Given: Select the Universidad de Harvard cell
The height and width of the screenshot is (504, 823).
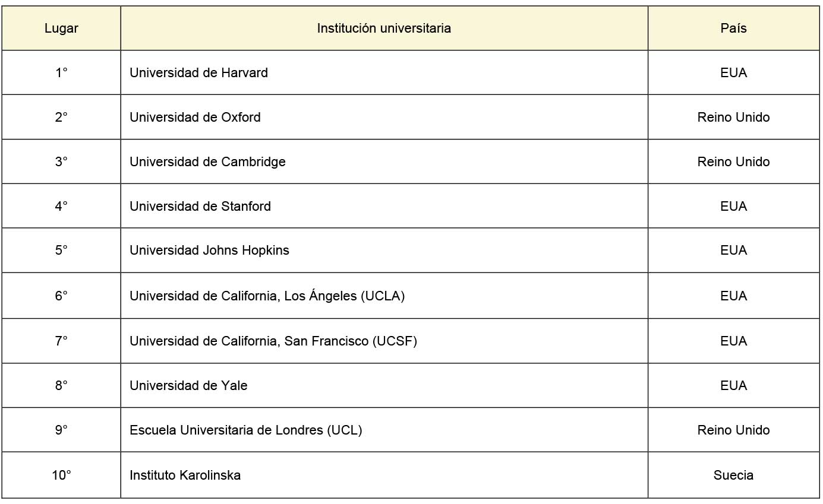Looking at the screenshot, I should tap(198, 73).
